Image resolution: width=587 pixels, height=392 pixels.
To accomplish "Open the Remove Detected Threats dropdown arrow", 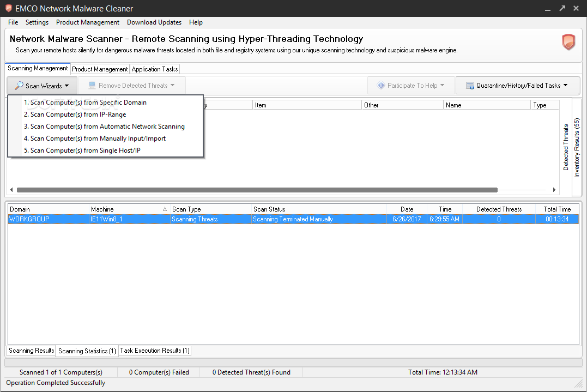I will 173,86.
